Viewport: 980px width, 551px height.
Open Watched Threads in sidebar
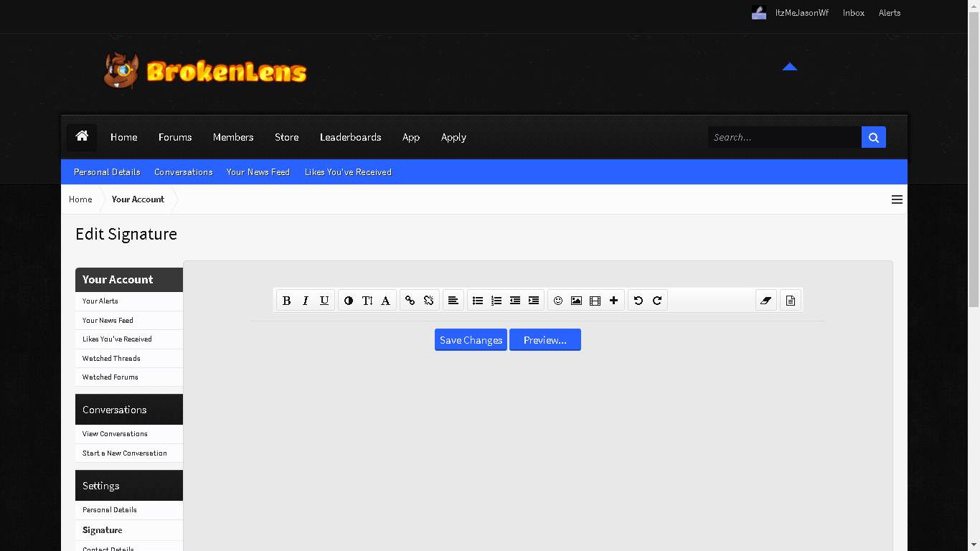pos(129,358)
